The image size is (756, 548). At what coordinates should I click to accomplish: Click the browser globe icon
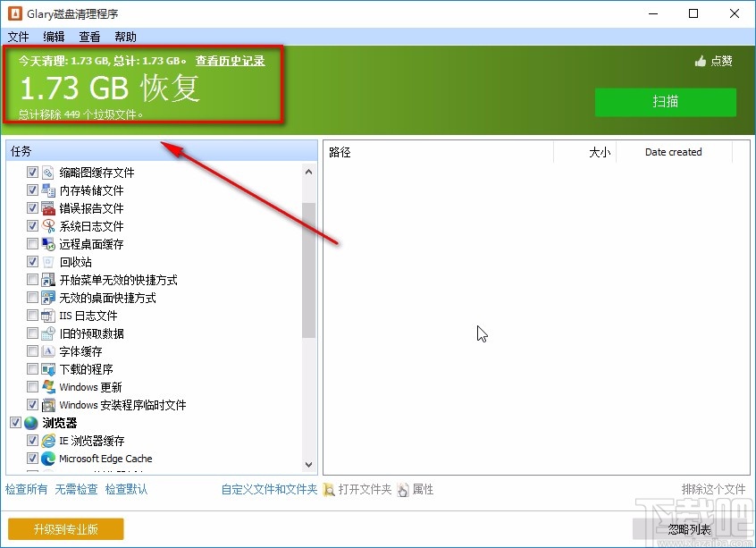[31, 423]
